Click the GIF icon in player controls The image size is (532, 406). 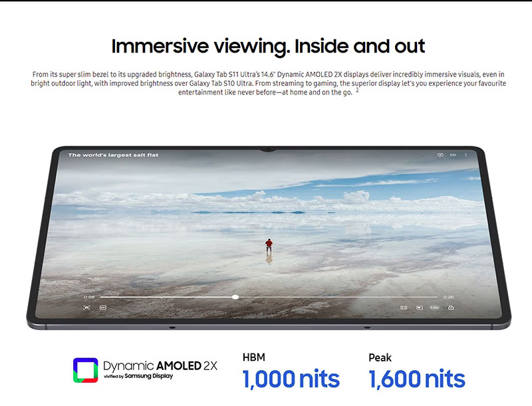point(103,307)
